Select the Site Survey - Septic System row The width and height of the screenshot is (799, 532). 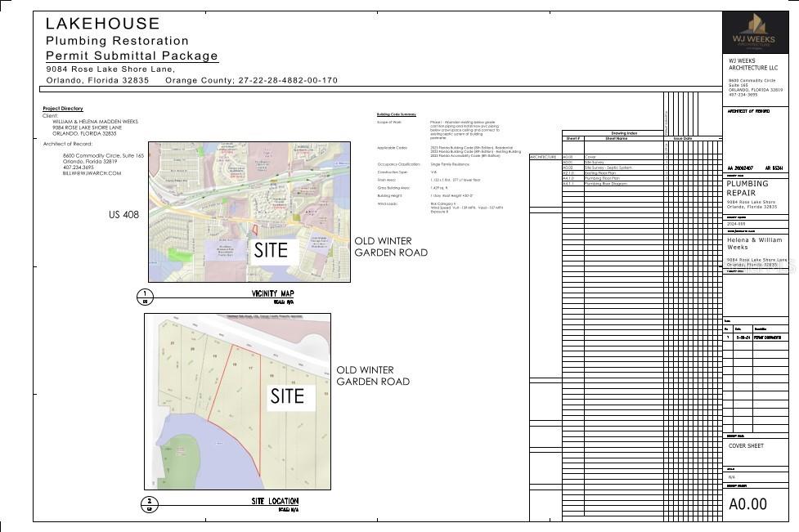613,168
